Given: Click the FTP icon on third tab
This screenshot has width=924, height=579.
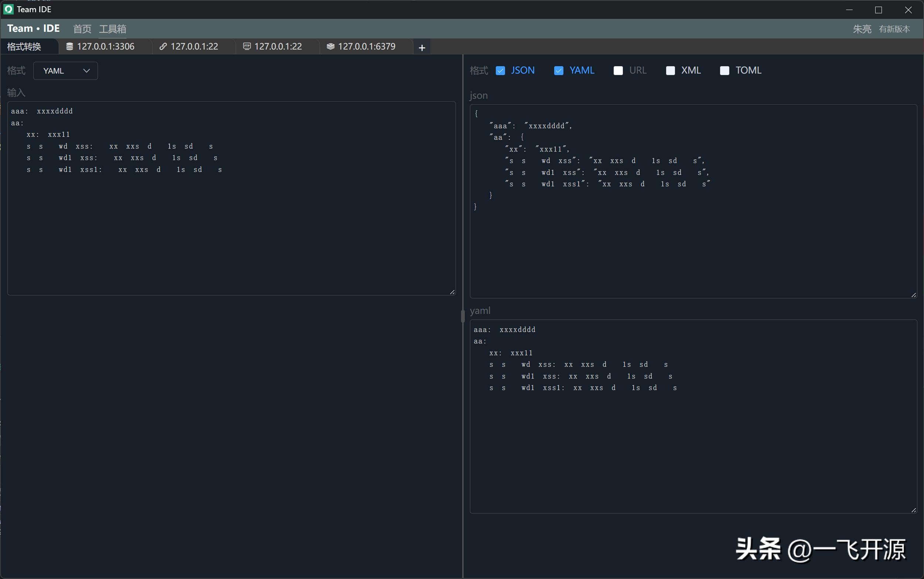Looking at the screenshot, I should (247, 47).
